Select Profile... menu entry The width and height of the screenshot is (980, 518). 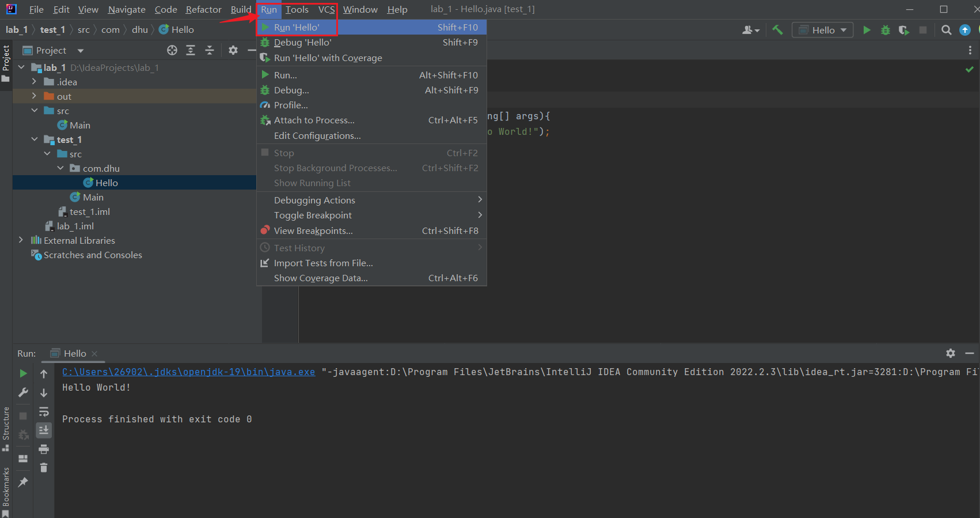[x=371, y=105]
